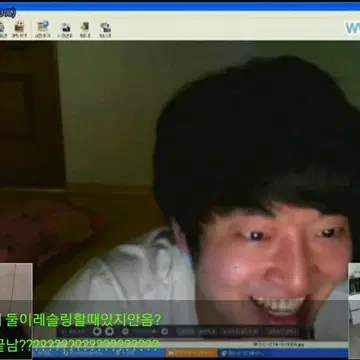
Task: Click the black camera-like toolbar icon
Action: [65, 28]
